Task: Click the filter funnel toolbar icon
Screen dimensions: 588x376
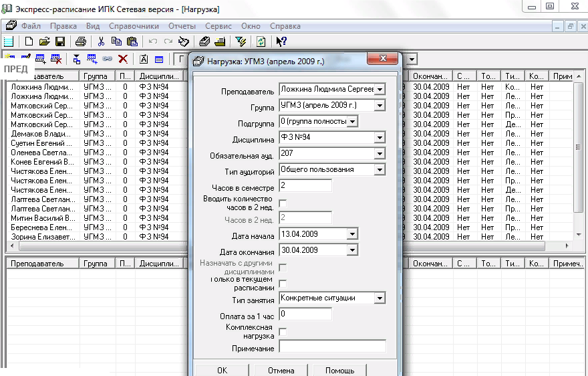Action: pos(241,41)
